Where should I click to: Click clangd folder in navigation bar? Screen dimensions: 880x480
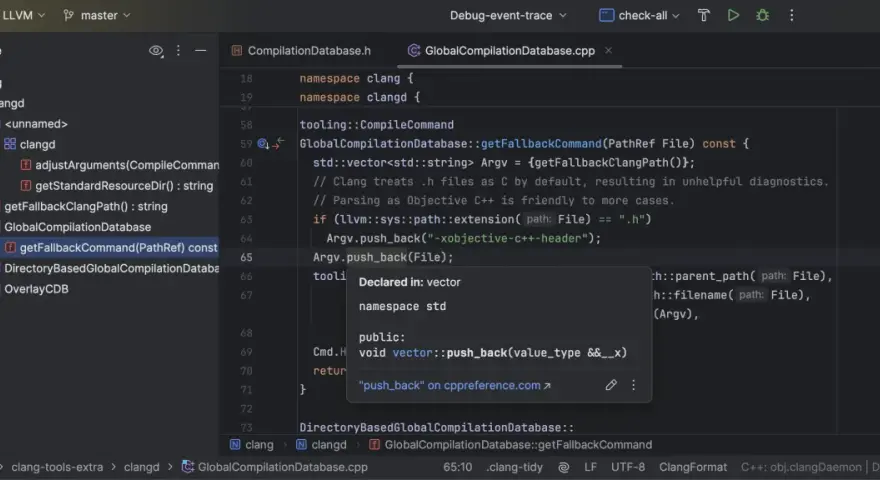click(141, 468)
